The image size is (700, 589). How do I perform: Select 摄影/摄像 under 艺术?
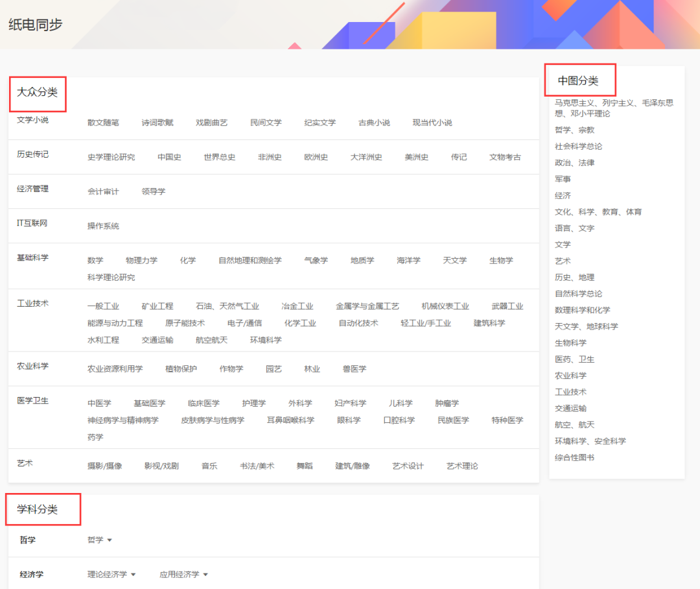coord(105,465)
